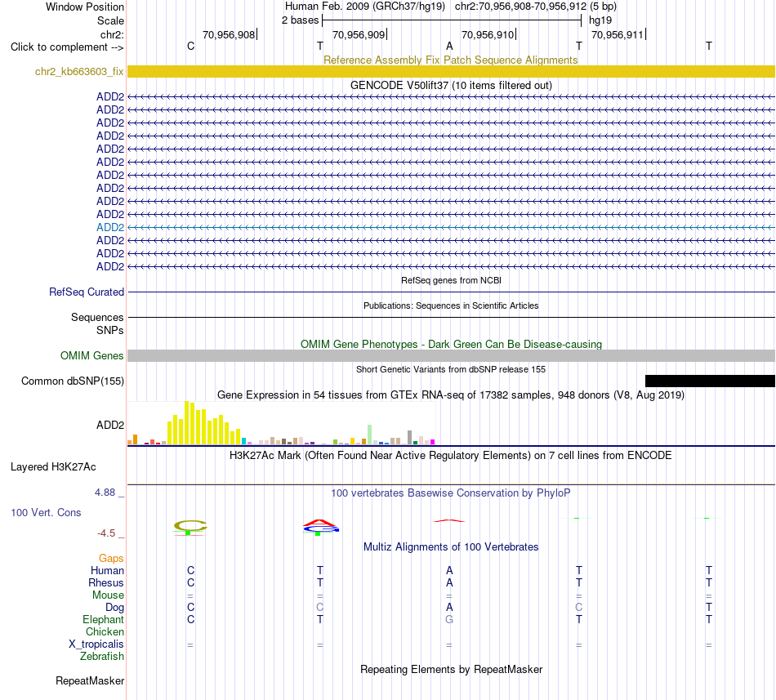Select the Zebrafish species label
Viewport: 776px width, 700px height.
click(102, 657)
